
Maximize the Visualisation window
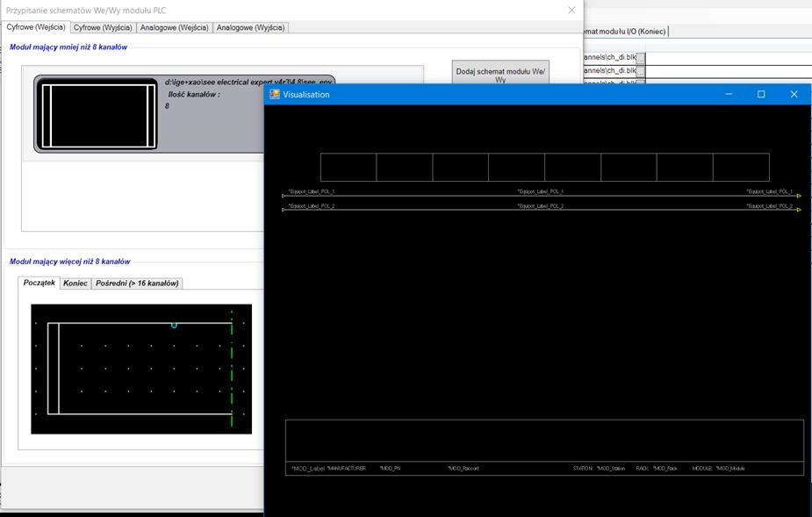[x=761, y=94]
